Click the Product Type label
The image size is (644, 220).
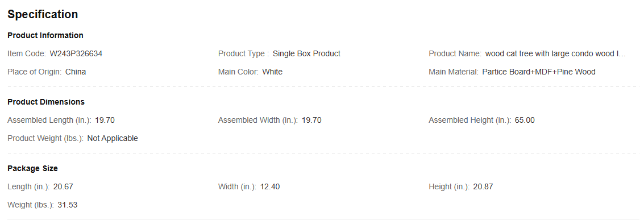click(x=243, y=54)
